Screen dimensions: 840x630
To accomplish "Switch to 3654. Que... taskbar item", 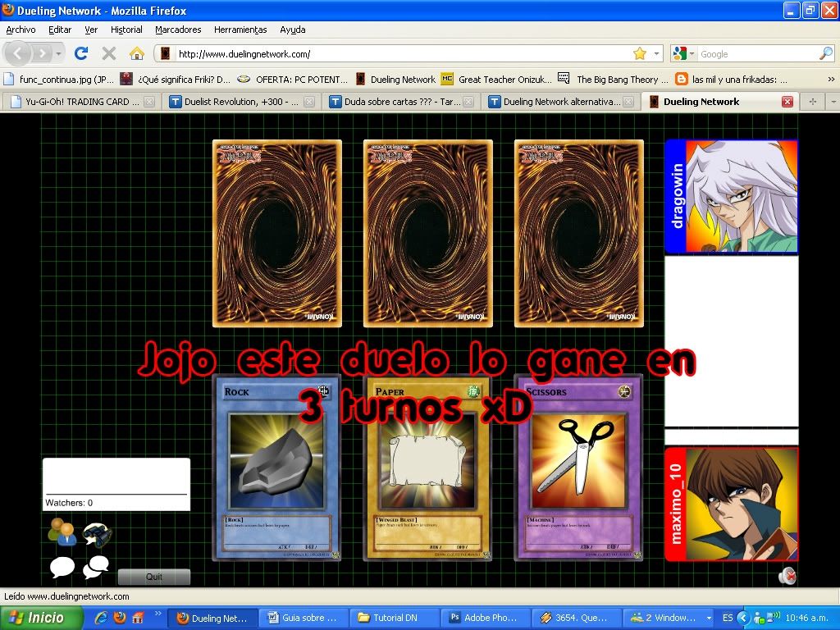I will click(577, 618).
